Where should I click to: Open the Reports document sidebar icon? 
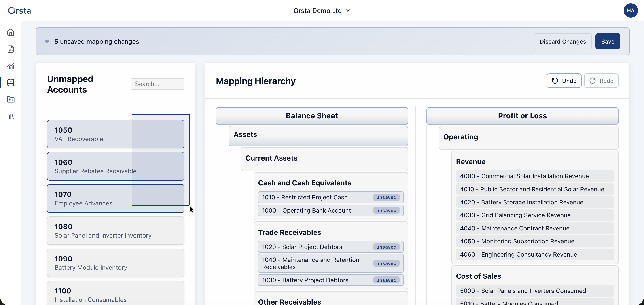[x=11, y=49]
